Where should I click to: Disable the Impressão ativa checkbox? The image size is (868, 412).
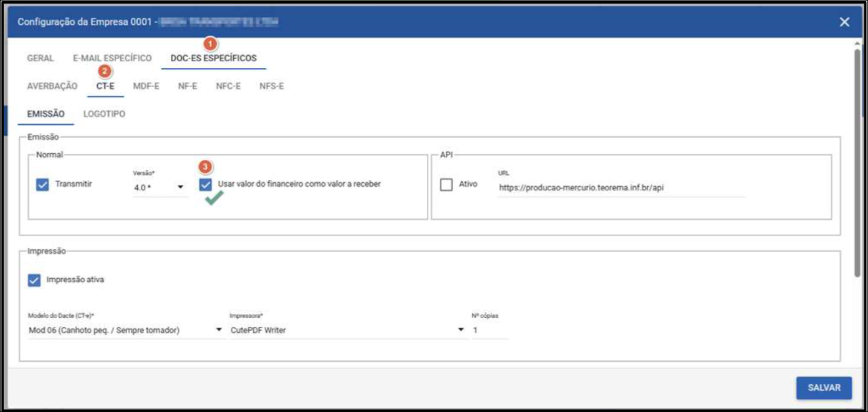[34, 280]
